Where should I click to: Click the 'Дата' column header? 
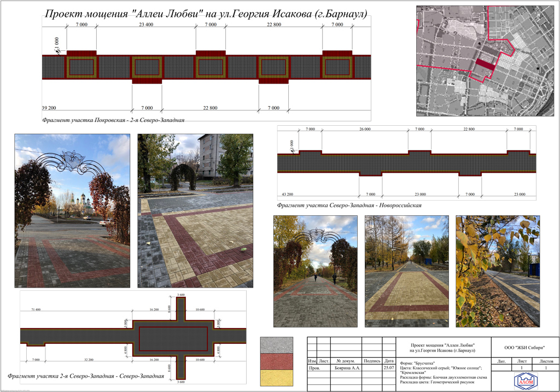[x=389, y=361]
